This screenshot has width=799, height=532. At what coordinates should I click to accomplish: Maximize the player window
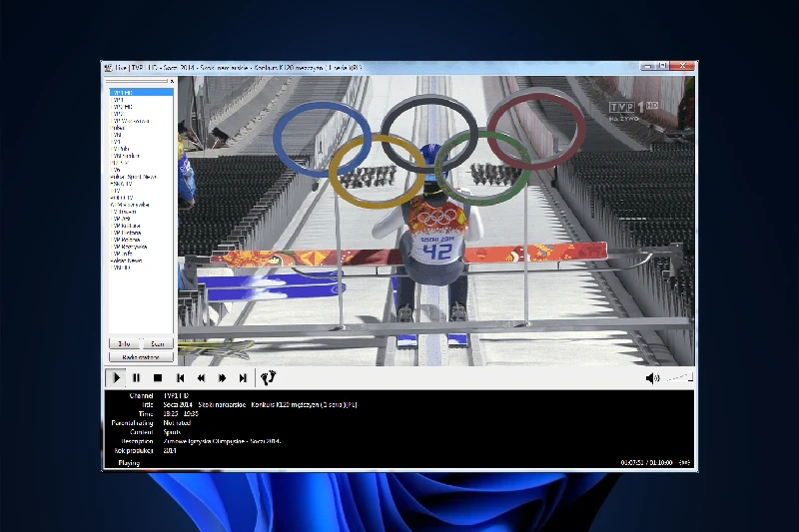tap(662, 66)
